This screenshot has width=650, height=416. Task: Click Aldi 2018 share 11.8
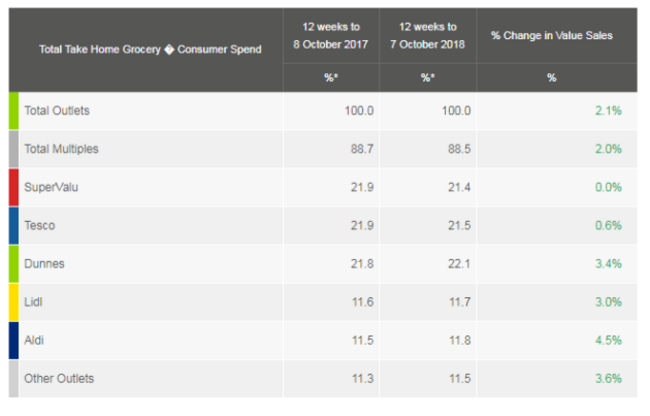(460, 340)
